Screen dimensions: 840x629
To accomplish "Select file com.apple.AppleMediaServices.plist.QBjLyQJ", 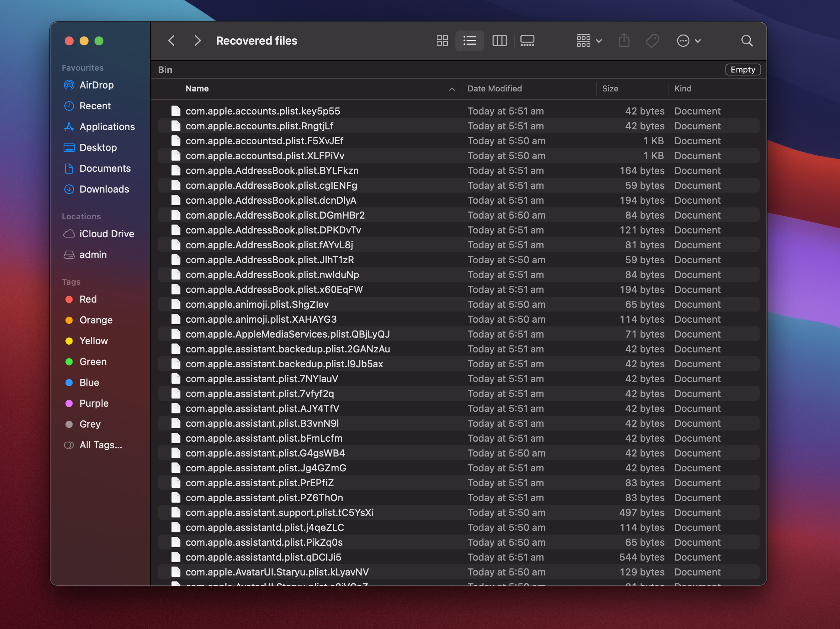I will click(x=458, y=334).
